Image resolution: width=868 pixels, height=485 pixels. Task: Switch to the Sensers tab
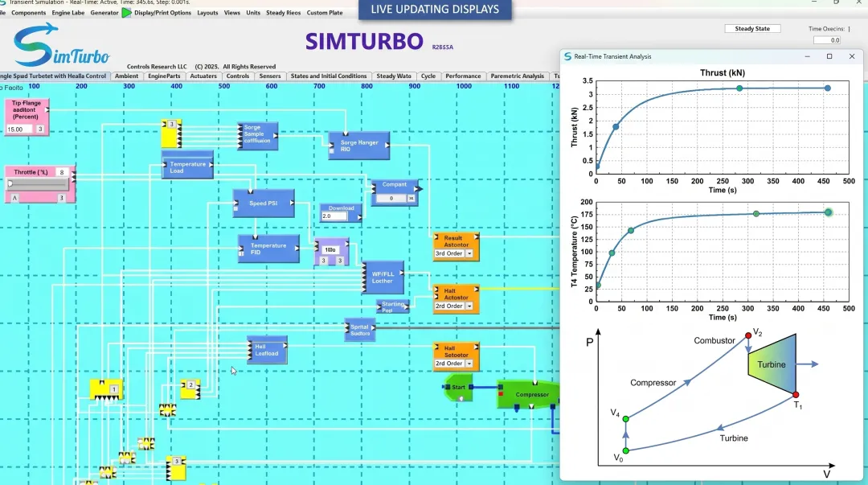[269, 76]
